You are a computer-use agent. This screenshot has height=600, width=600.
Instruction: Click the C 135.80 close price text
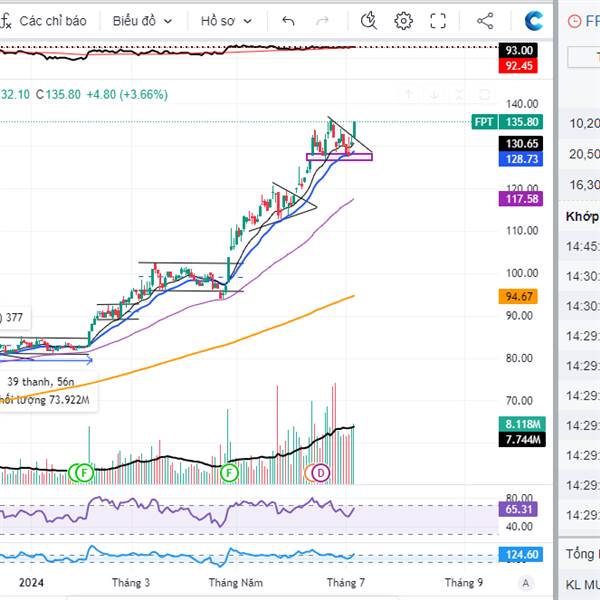click(58, 95)
